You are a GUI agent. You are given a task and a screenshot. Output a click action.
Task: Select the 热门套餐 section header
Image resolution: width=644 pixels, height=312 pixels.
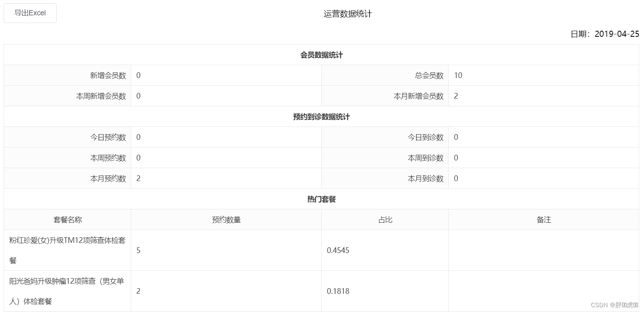click(321, 199)
